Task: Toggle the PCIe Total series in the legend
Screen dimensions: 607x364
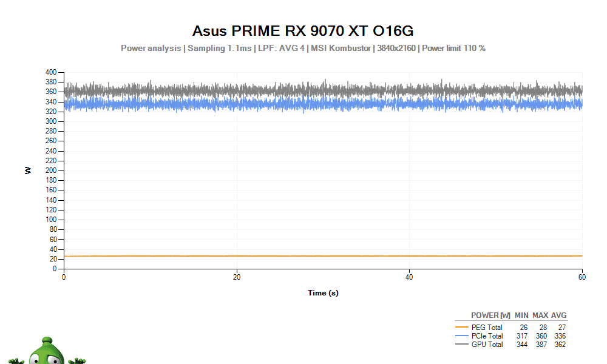Action: (486, 335)
